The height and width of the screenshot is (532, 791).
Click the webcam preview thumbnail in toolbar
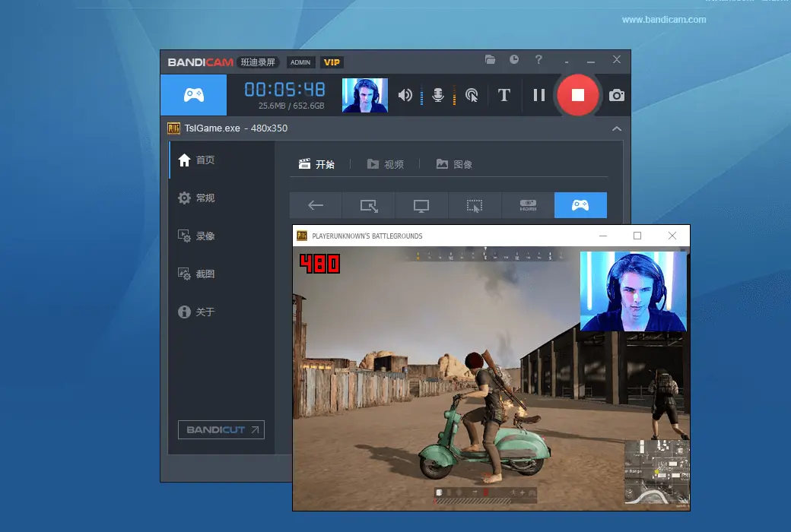pyautogui.click(x=364, y=95)
